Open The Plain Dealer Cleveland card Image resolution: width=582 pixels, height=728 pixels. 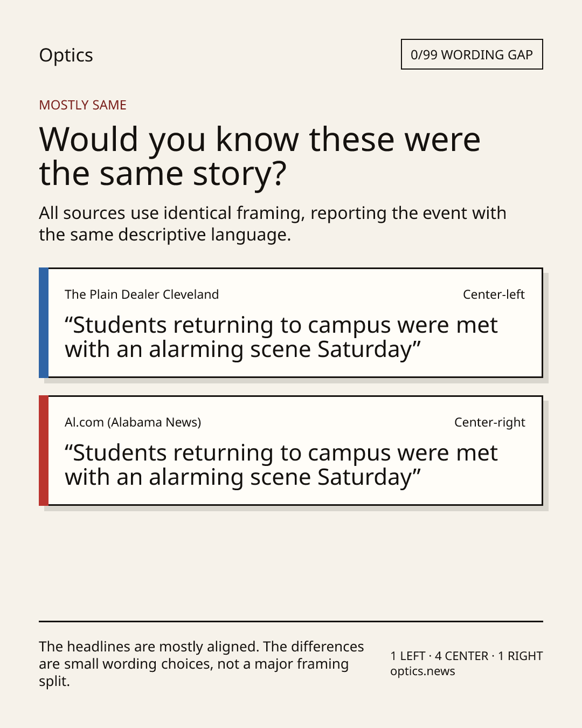point(290,322)
